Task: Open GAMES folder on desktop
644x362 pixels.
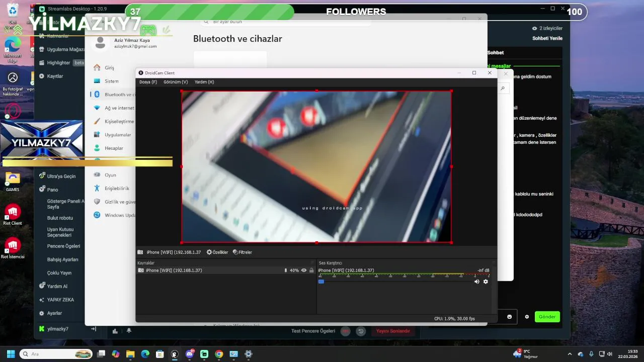Action: (x=13, y=182)
